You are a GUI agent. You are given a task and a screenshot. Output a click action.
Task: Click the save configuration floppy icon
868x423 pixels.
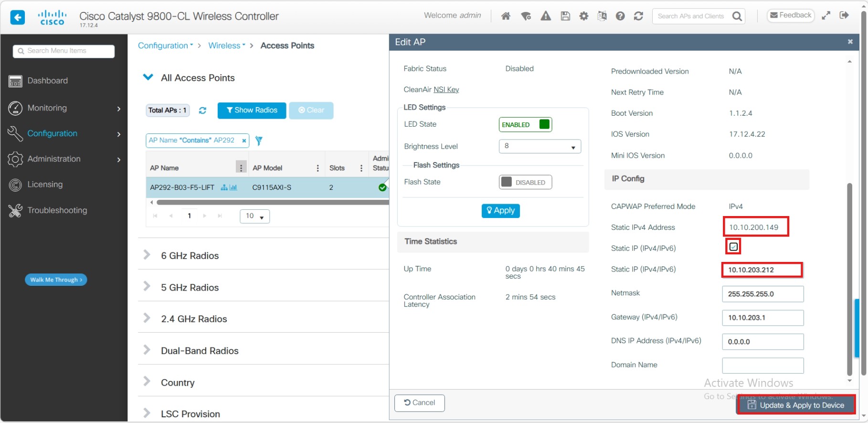pyautogui.click(x=565, y=16)
